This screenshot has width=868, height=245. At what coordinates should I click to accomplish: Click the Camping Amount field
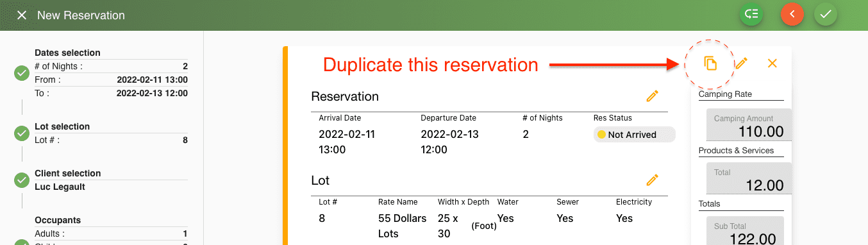(x=749, y=125)
